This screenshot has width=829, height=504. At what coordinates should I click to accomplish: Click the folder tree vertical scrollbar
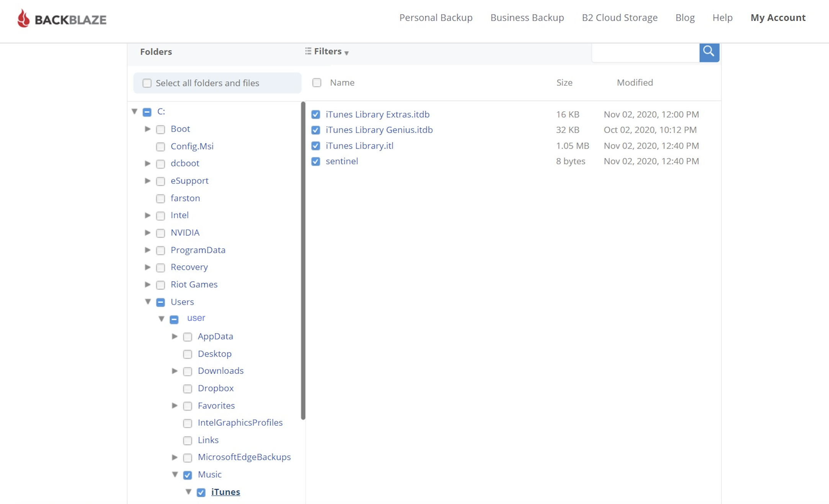pos(303,261)
